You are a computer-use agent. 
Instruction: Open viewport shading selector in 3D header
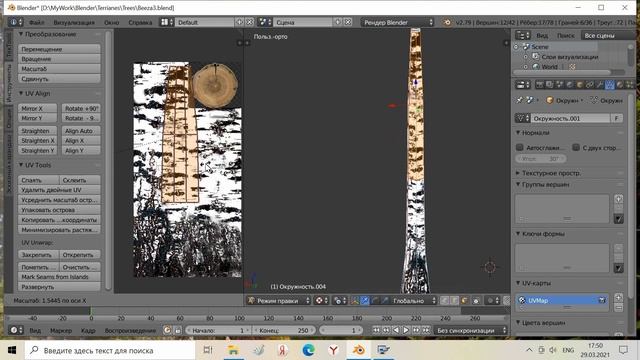point(322,301)
